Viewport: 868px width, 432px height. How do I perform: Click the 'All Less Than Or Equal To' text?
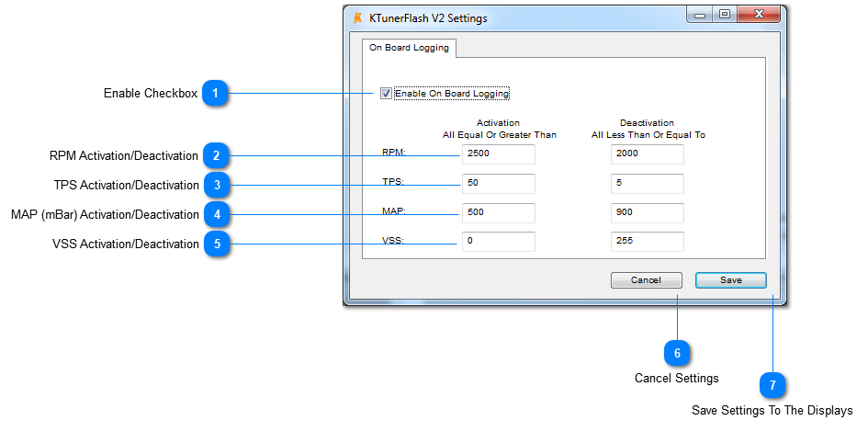(x=648, y=134)
